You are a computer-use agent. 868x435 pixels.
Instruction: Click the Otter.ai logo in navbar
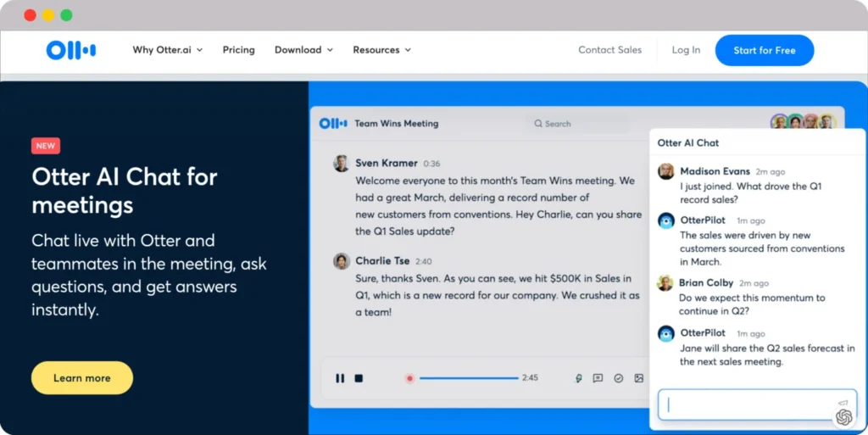70,50
